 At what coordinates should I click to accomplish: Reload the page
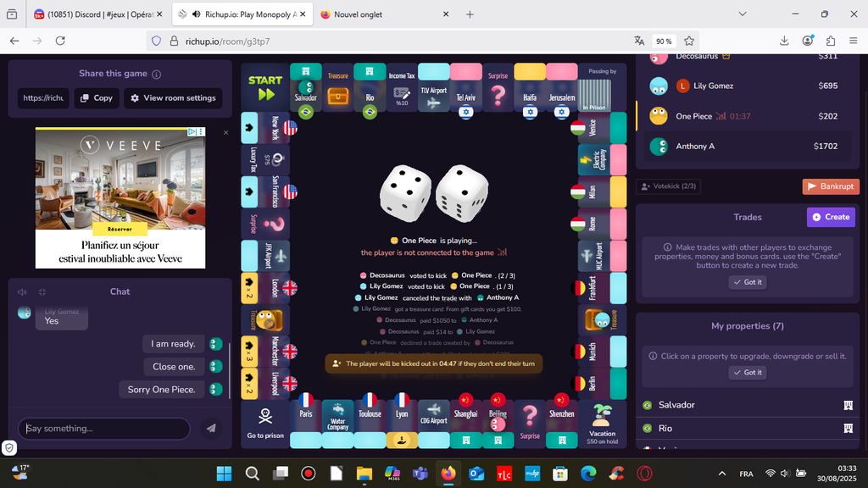(x=60, y=41)
